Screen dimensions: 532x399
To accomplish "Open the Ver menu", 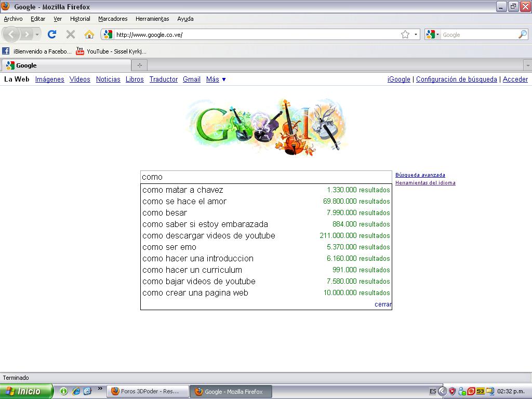I will (58, 19).
